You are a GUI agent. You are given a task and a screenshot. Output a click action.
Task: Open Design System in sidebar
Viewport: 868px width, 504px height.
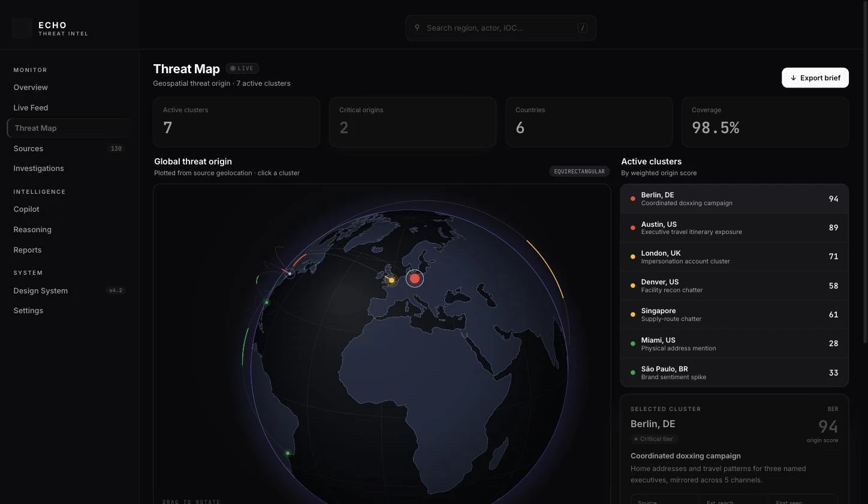(x=69, y=290)
